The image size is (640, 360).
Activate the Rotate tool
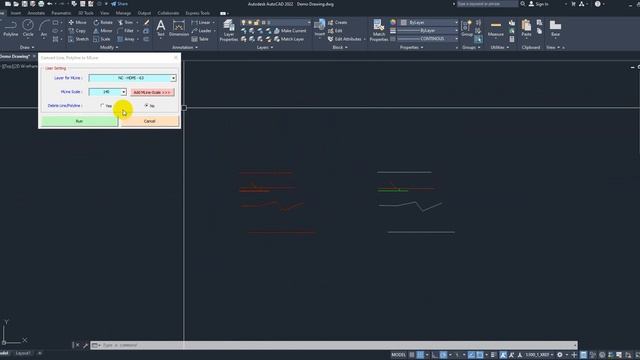[103, 22]
